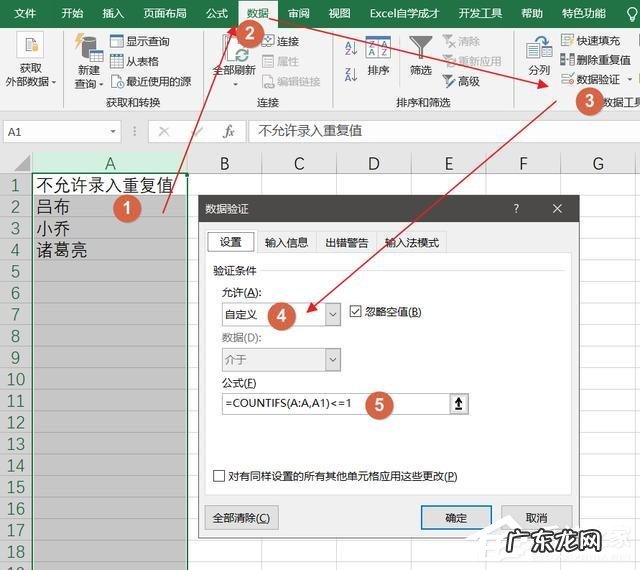The width and height of the screenshot is (640, 570).
Task: Expand the 全部刷新 dropdown arrow
Action: click(235, 84)
